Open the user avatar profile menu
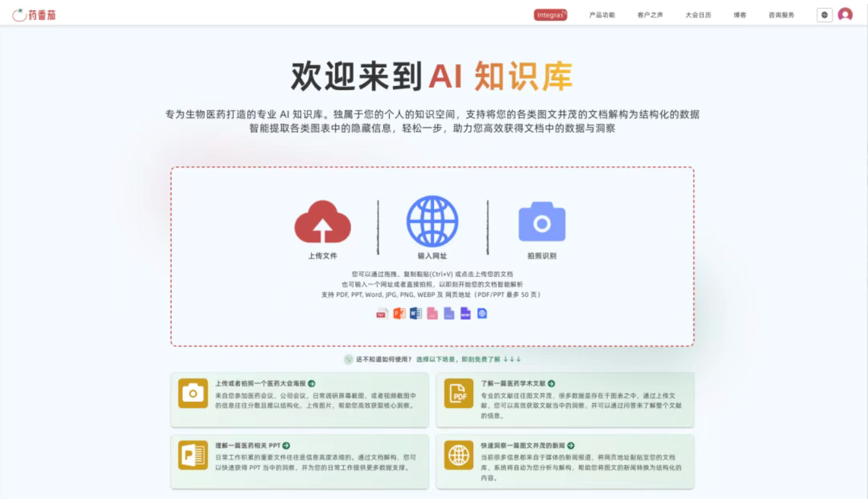This screenshot has width=868, height=501. pos(845,15)
